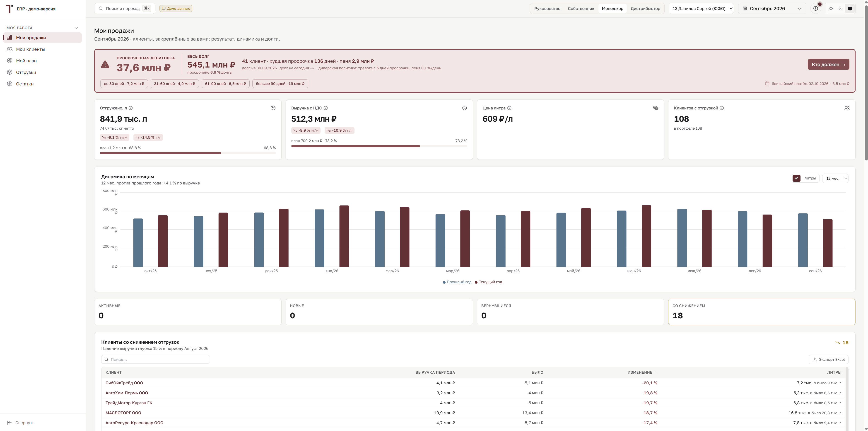Select the Менеджер role tab
868x431 pixels.
click(x=612, y=8)
